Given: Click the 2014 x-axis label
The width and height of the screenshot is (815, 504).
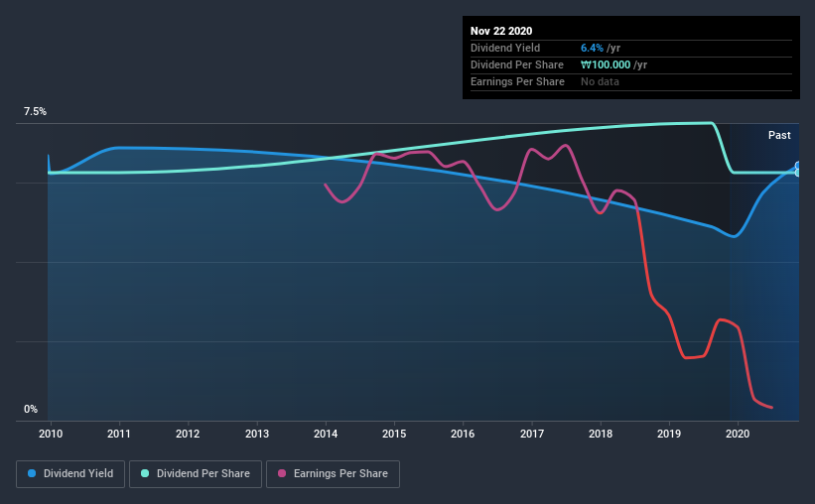Looking at the screenshot, I should tap(326, 434).
